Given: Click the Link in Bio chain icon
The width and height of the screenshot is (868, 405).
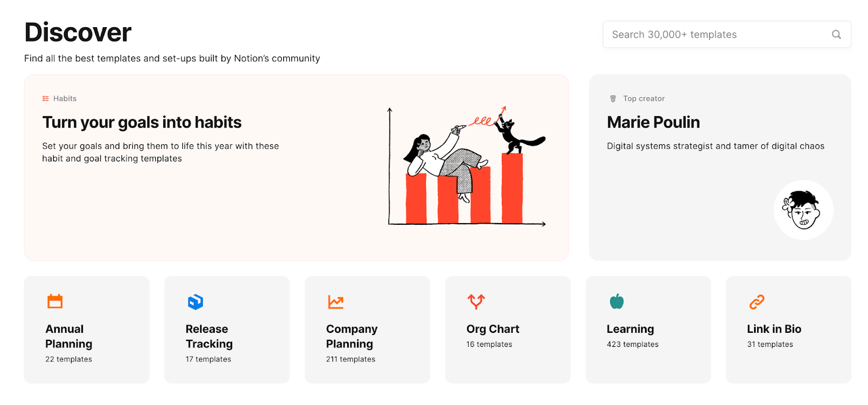Looking at the screenshot, I should pos(757,301).
